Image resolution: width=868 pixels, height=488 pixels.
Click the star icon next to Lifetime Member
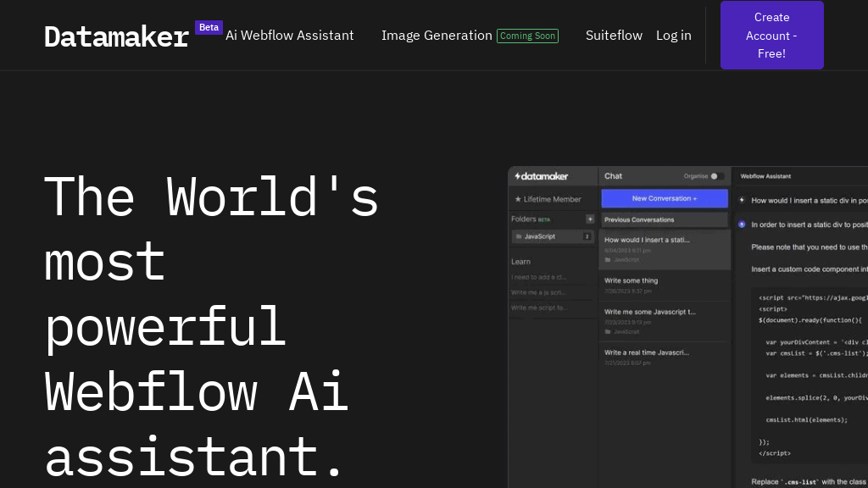[x=518, y=199]
